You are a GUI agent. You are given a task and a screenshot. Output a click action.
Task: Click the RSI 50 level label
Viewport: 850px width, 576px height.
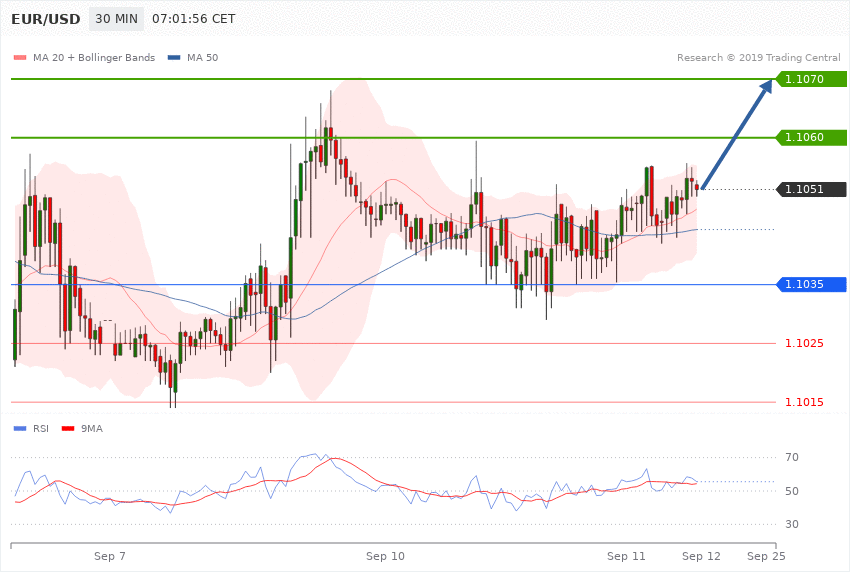[791, 491]
